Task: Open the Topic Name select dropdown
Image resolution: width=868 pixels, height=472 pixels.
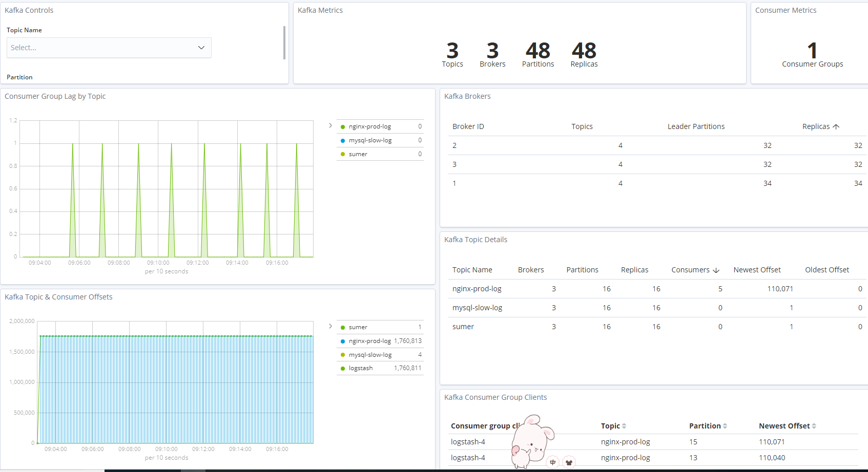Action: pos(109,48)
